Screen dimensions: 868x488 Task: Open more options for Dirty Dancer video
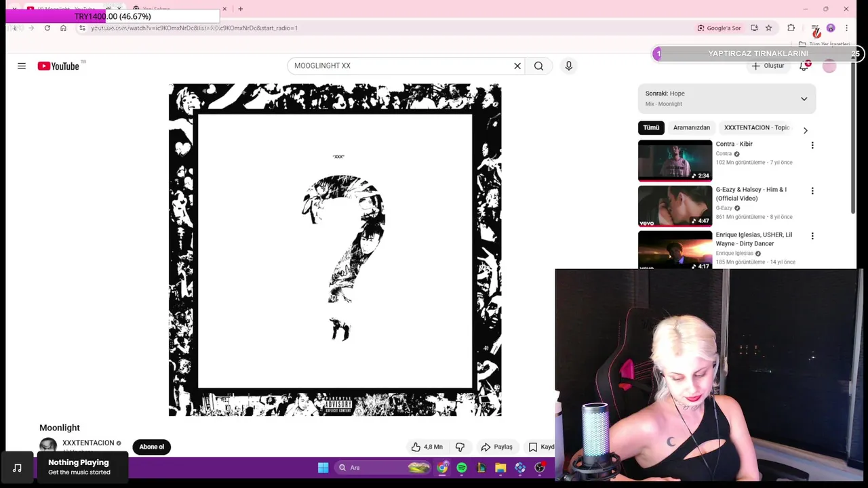[x=812, y=236]
